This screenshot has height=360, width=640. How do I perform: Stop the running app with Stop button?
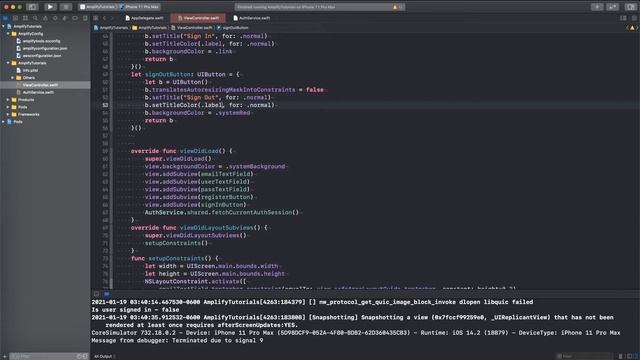point(66,7)
